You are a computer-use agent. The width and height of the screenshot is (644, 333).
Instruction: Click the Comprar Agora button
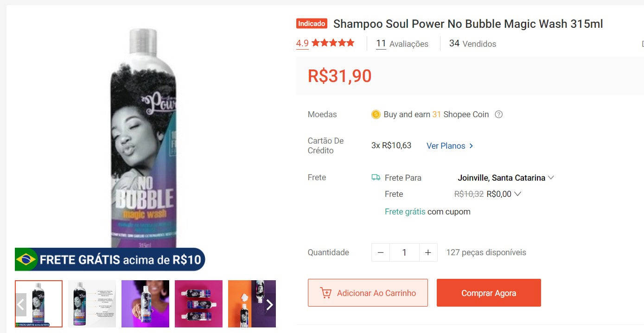(x=489, y=293)
